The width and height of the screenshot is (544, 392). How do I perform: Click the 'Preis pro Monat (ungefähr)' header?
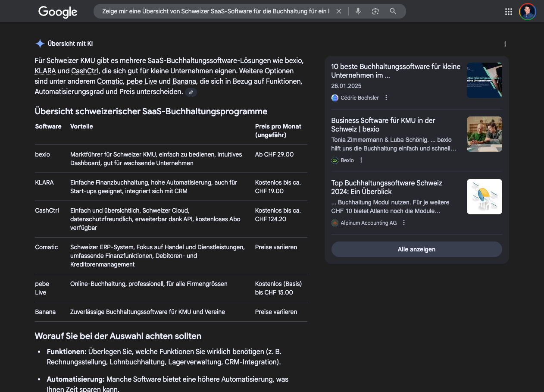point(278,131)
